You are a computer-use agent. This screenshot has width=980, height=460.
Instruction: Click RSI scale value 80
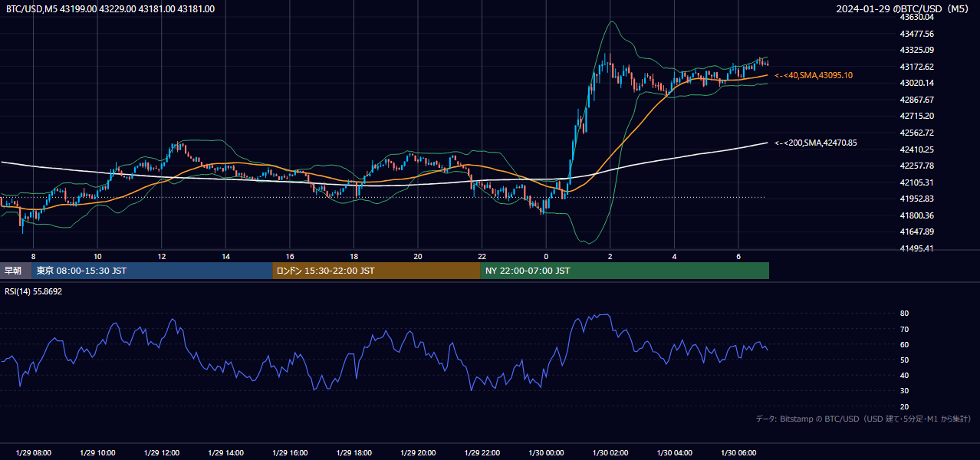[x=905, y=314]
